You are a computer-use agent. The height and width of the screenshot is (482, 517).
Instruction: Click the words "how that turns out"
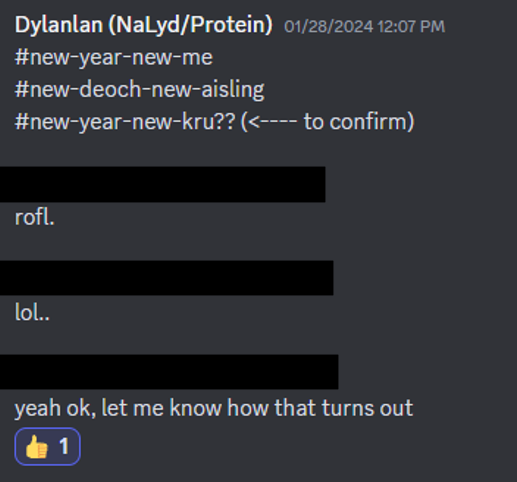point(320,407)
